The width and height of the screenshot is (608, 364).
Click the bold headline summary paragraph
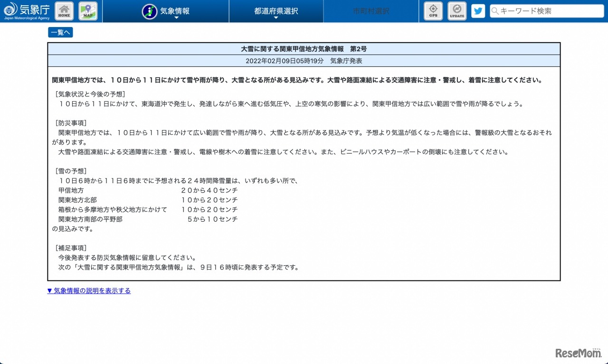(x=297, y=80)
